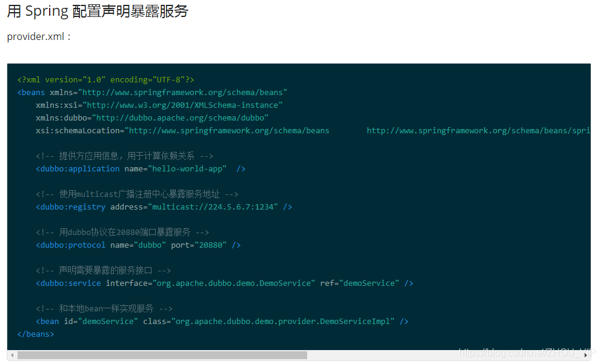Viewport: 601px width, 364px height.
Task: Click the comment about 20880端口暴露服务
Action: [122, 232]
